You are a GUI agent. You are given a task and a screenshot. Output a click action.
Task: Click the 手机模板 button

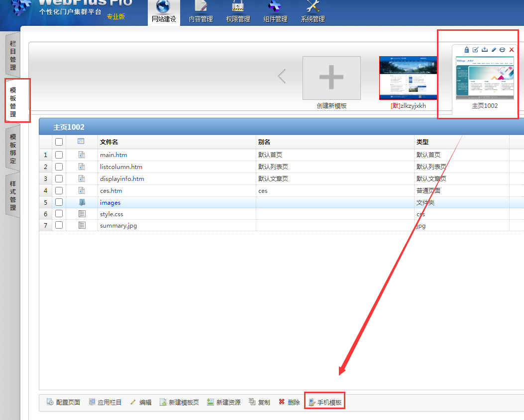point(325,402)
